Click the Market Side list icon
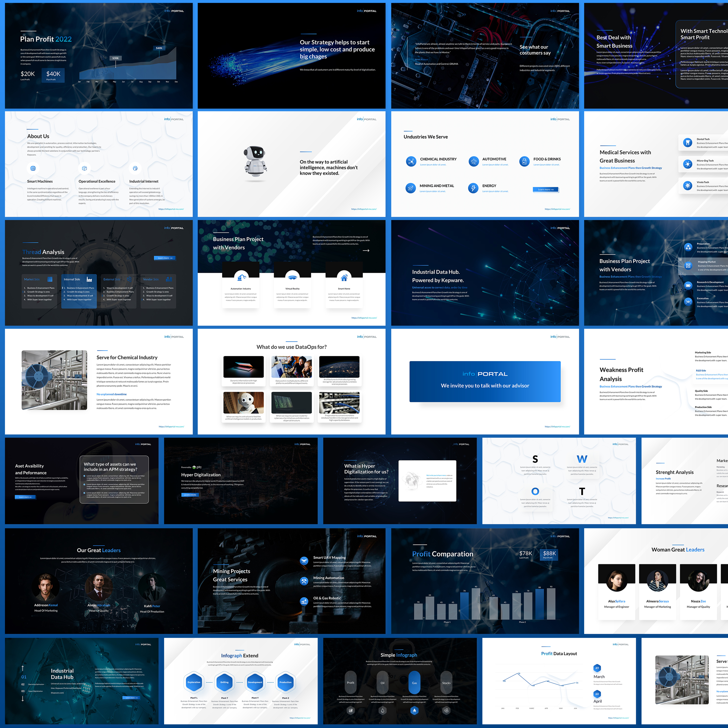This screenshot has height=728, width=728. [x=50, y=279]
